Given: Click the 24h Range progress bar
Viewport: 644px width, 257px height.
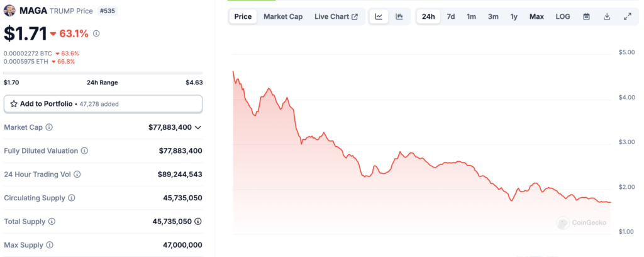Looking at the screenshot, I should pyautogui.click(x=103, y=73).
